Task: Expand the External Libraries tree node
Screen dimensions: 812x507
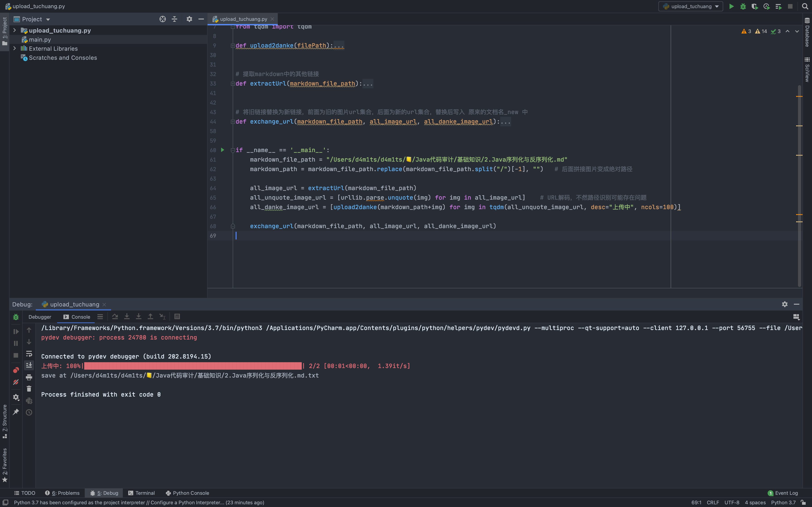Action: (x=14, y=49)
